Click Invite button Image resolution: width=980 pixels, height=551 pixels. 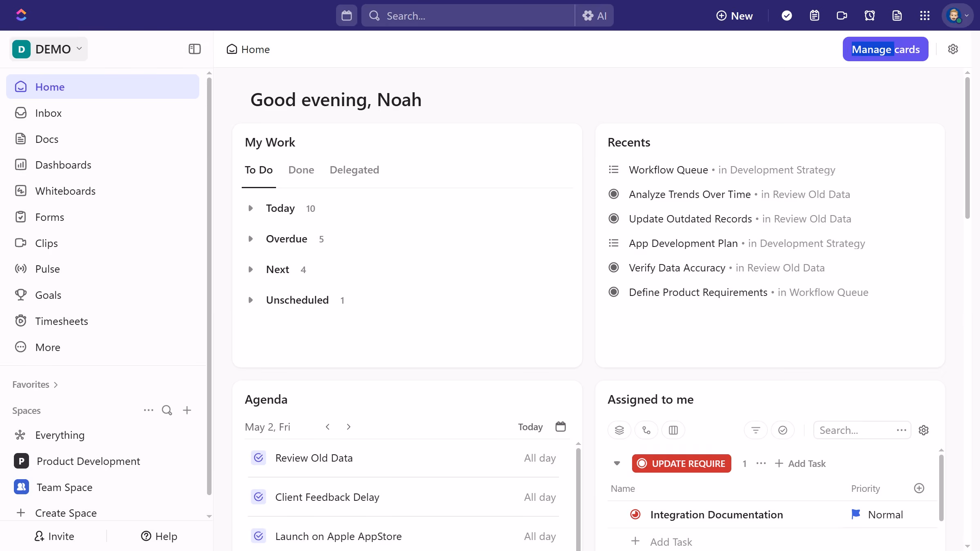pyautogui.click(x=54, y=536)
